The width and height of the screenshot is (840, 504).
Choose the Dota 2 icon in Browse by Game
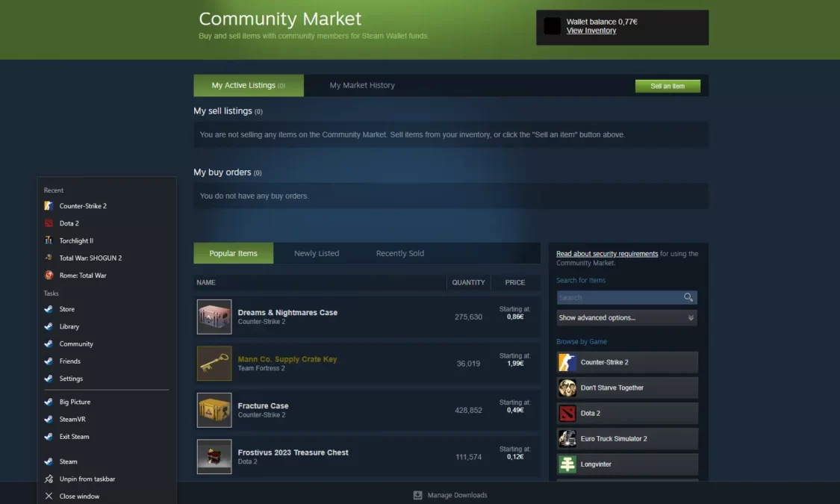pos(567,413)
